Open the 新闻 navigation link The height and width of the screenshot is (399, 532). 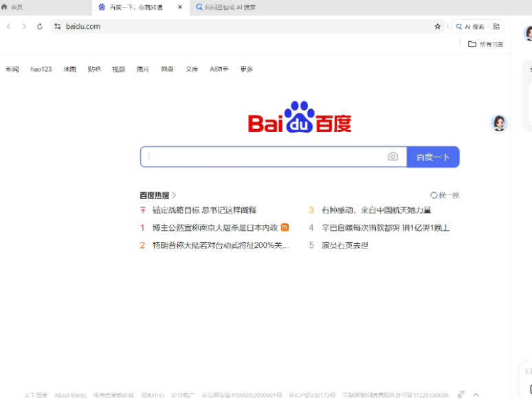(12, 69)
